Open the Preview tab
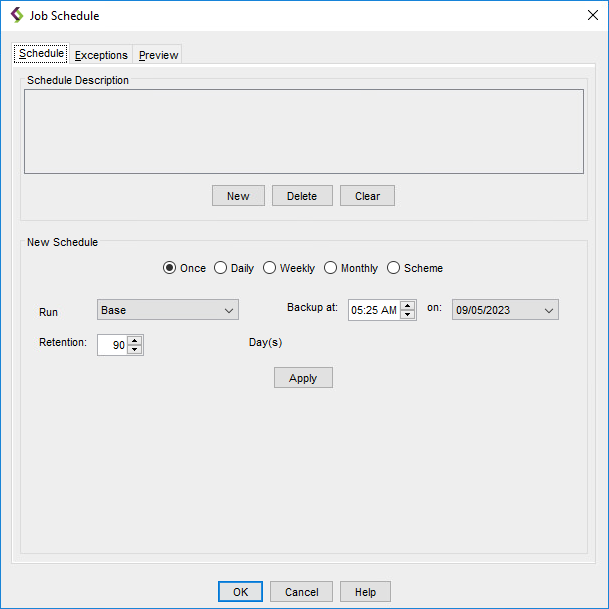This screenshot has height=609, width=609. (158, 55)
